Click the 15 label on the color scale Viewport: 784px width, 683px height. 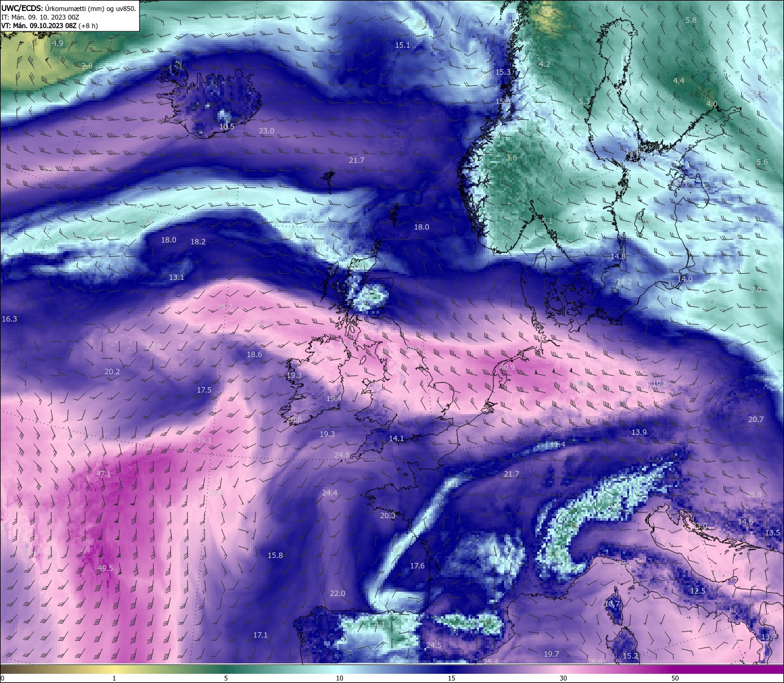tap(451, 678)
